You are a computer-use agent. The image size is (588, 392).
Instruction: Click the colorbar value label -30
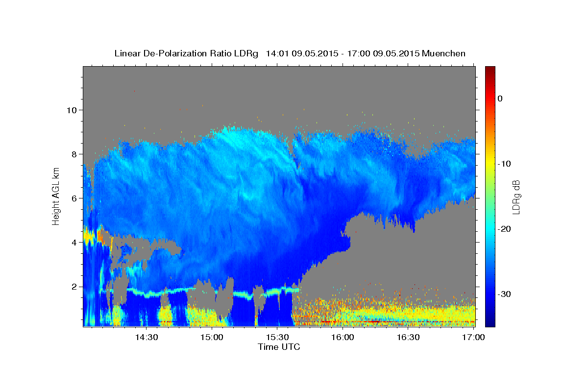click(504, 294)
